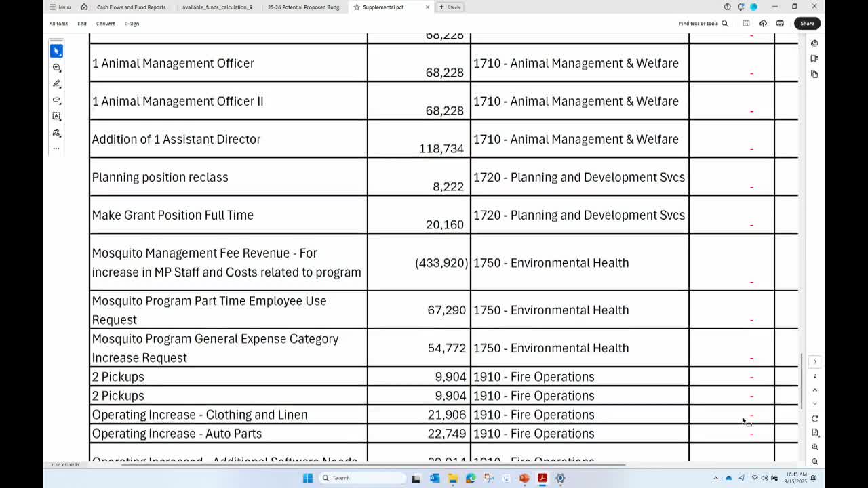Image resolution: width=868 pixels, height=488 pixels.
Task: Click the 54,772 amount cell
Action: click(x=419, y=348)
